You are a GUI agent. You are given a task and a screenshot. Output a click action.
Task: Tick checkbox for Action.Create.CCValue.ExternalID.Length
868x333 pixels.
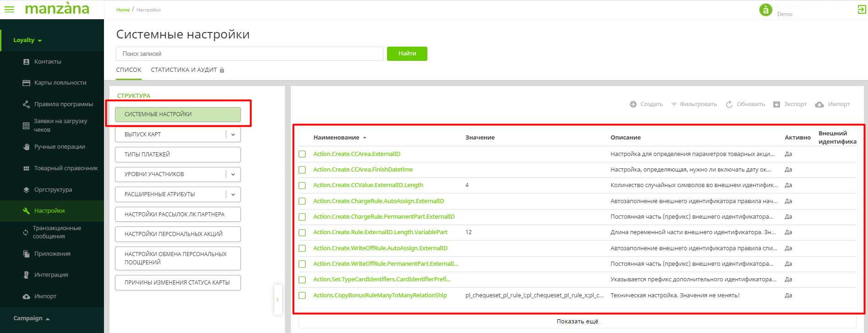click(302, 186)
